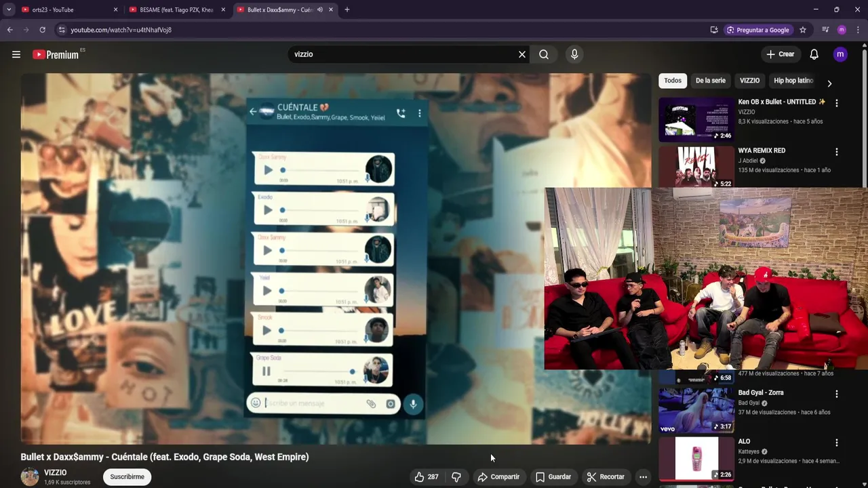Open the Chrome three-dot menu
Screen dimensions: 868x488
tap(858, 30)
